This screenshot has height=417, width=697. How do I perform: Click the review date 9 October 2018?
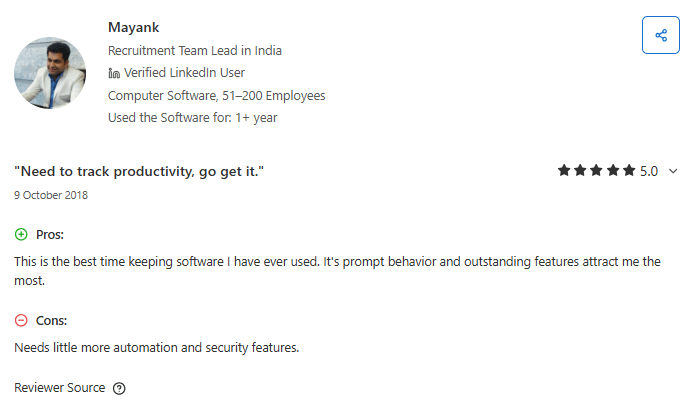coord(51,195)
